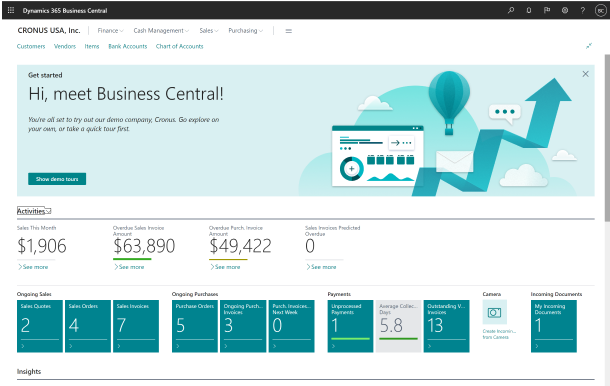Open the Purchase Orders tile
This screenshot has width=610, height=386.
(x=195, y=326)
